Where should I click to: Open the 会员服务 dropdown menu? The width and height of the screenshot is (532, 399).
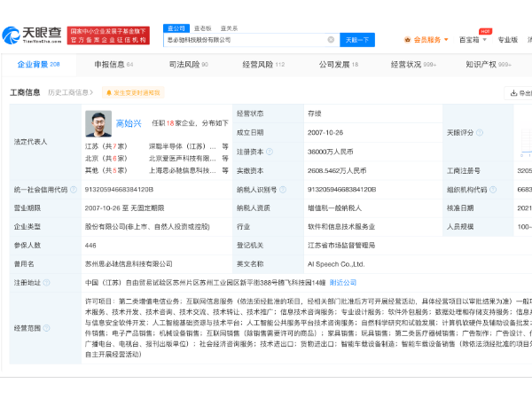(x=426, y=40)
